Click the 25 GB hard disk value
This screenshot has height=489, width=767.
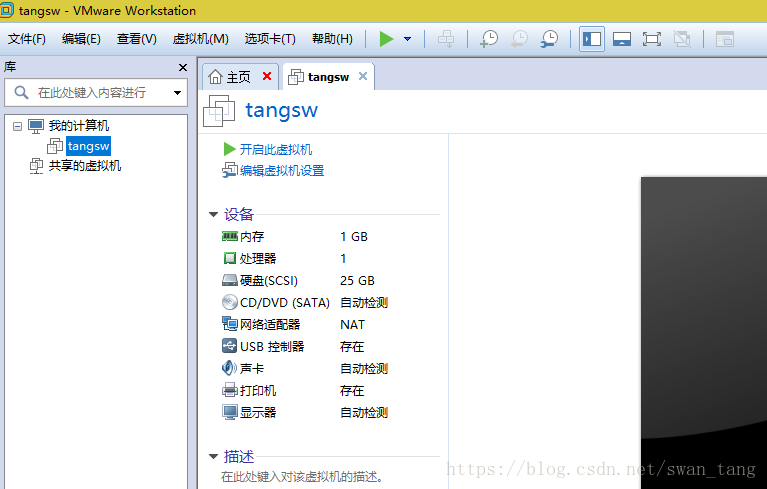click(x=358, y=281)
